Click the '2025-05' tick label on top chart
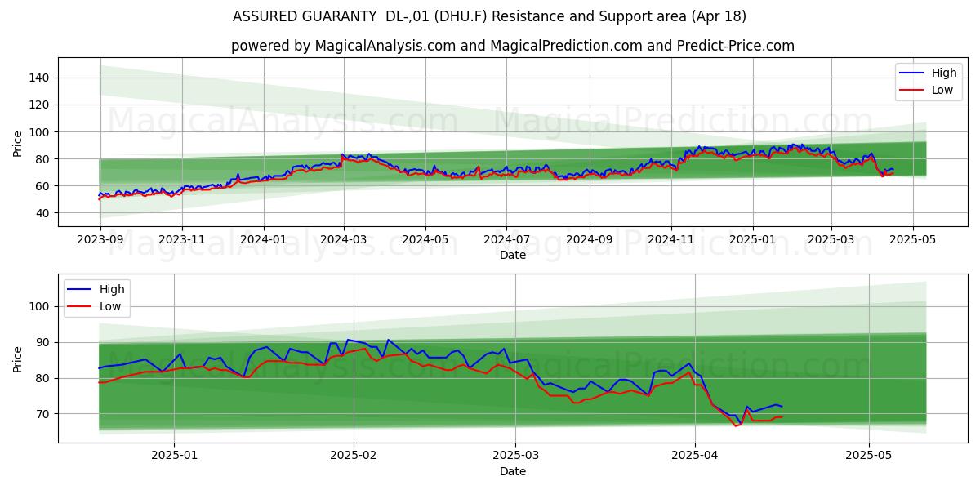This screenshot has height=490, width=980. [x=912, y=240]
